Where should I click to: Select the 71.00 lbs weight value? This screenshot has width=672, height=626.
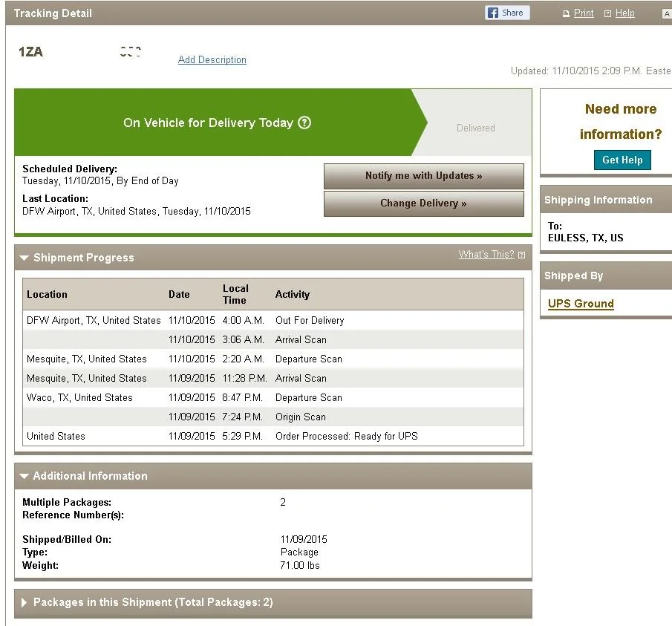click(x=300, y=566)
